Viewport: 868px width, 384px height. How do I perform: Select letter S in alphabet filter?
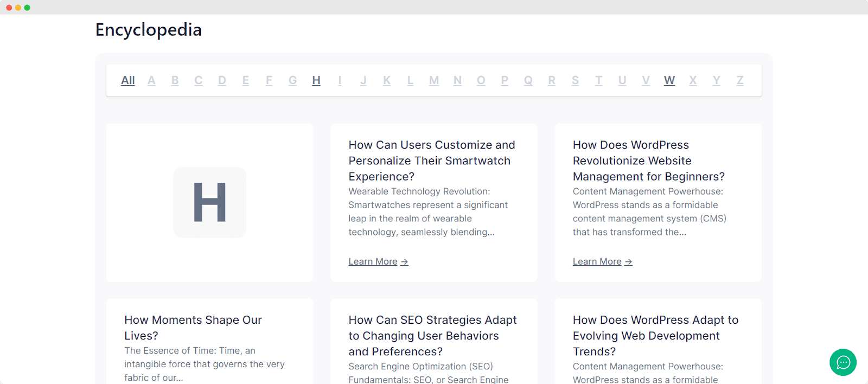coord(575,81)
